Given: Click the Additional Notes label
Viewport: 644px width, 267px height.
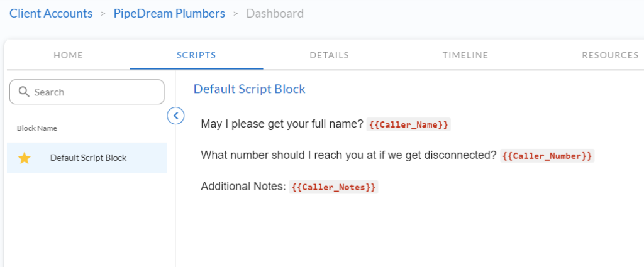Looking at the screenshot, I should (243, 187).
